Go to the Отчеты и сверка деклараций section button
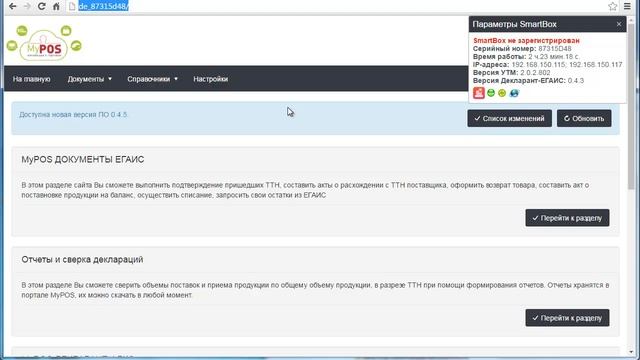Image resolution: width=640 pixels, height=360 pixels. (x=567, y=318)
